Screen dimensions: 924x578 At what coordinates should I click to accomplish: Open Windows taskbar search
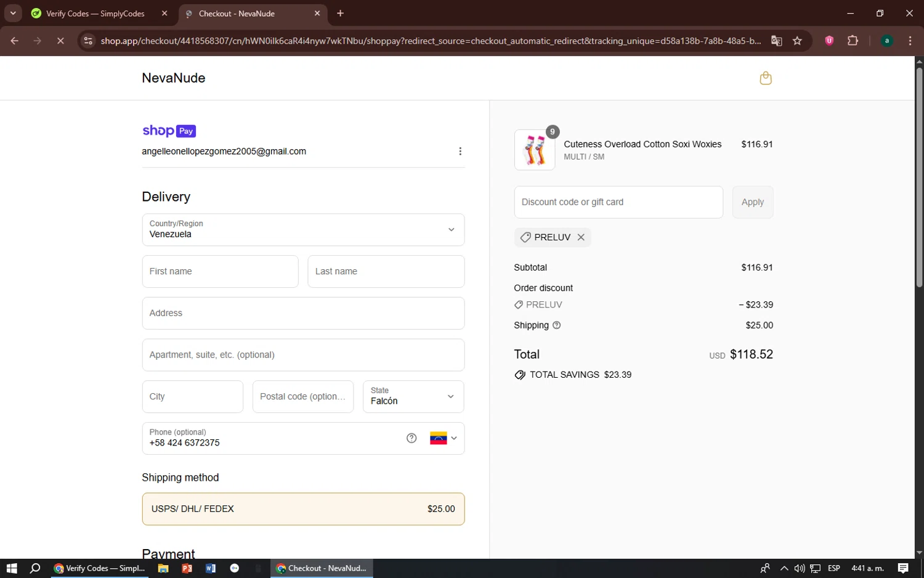click(x=35, y=568)
